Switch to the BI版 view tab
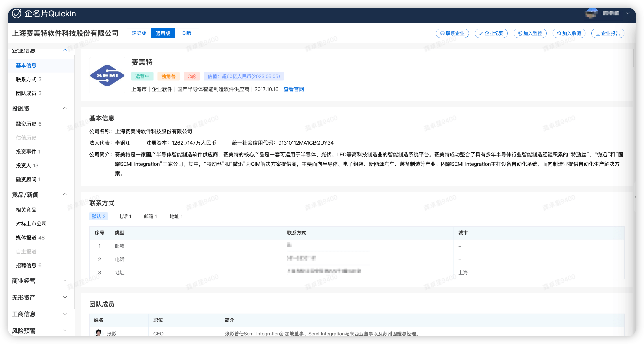Viewport: 644px width, 344px height. coord(187,33)
